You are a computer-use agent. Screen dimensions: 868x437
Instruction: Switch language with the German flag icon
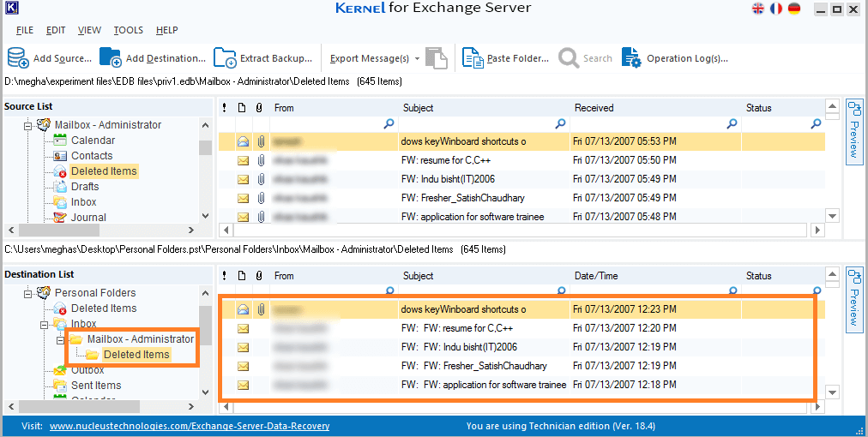click(x=794, y=9)
